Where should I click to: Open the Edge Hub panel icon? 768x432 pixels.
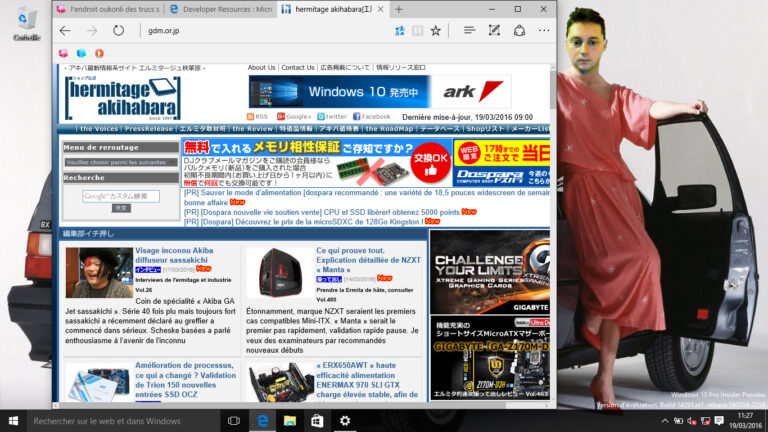[469, 31]
